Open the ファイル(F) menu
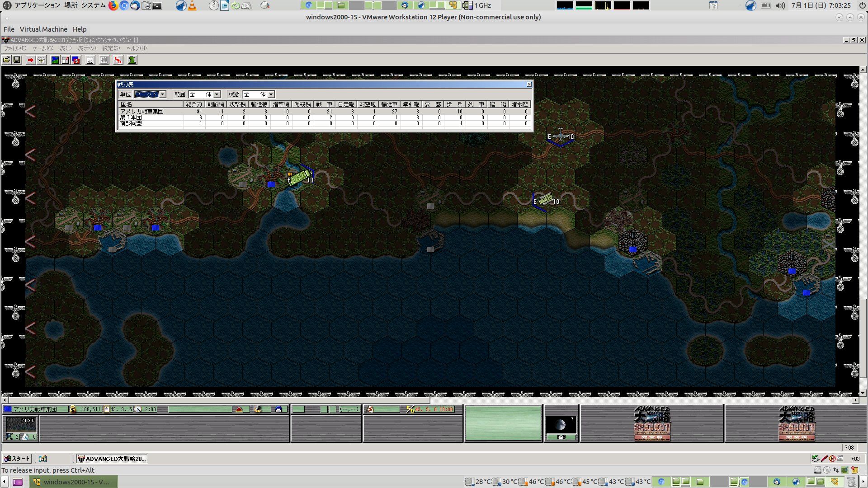 coord(15,48)
